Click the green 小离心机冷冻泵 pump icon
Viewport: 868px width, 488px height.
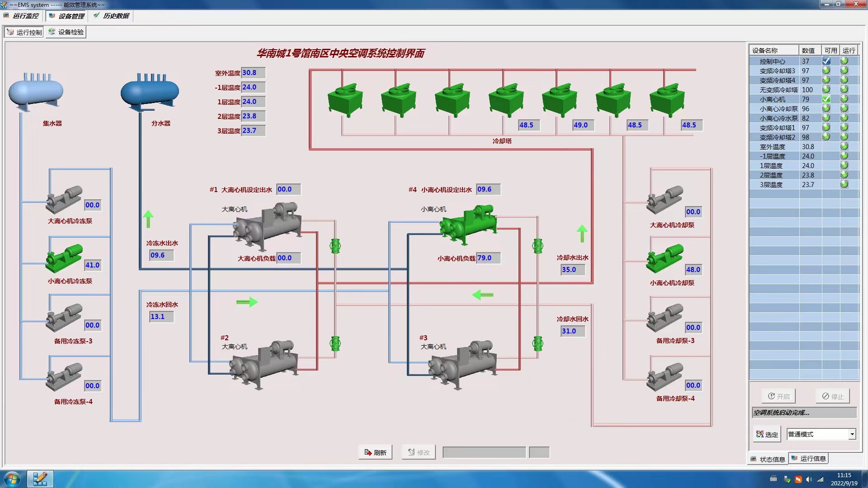pos(64,258)
